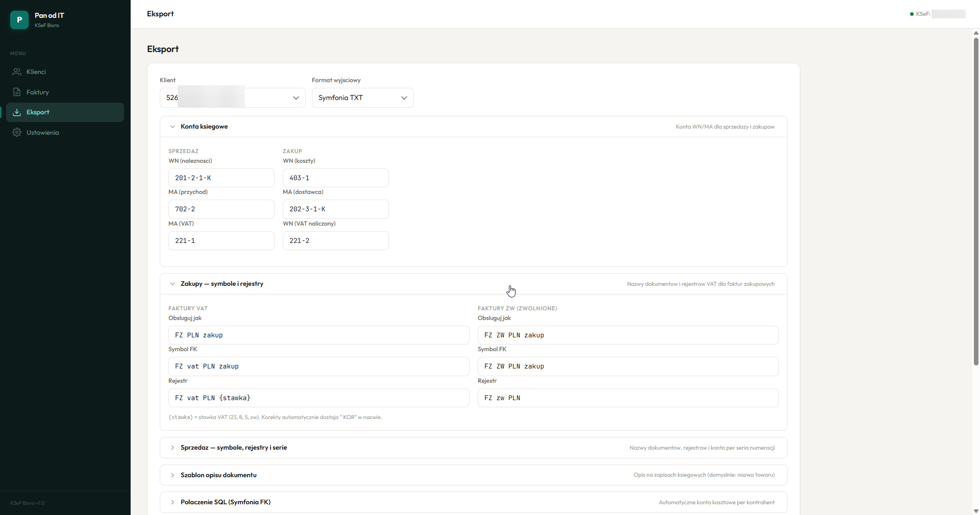This screenshot has width=980, height=515.
Task: Click the Faktury document icon
Action: [x=17, y=92]
